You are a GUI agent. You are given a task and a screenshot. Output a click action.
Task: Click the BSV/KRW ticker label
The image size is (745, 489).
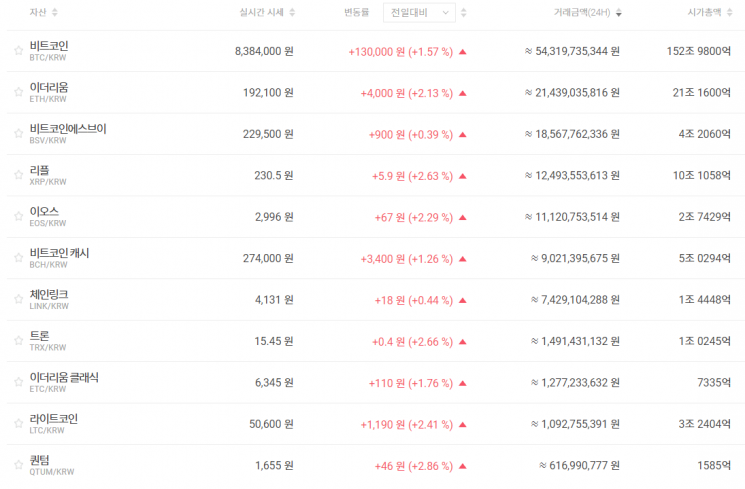(x=48, y=140)
